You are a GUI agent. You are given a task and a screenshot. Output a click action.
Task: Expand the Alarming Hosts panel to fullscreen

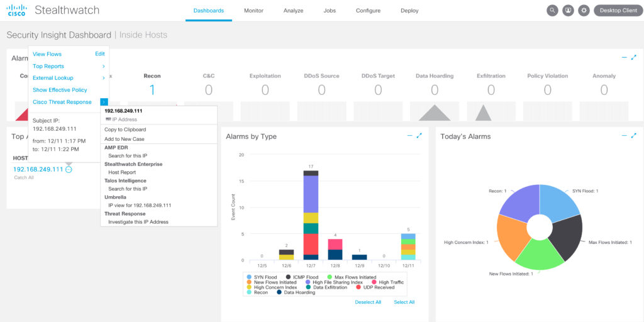tap(634, 57)
